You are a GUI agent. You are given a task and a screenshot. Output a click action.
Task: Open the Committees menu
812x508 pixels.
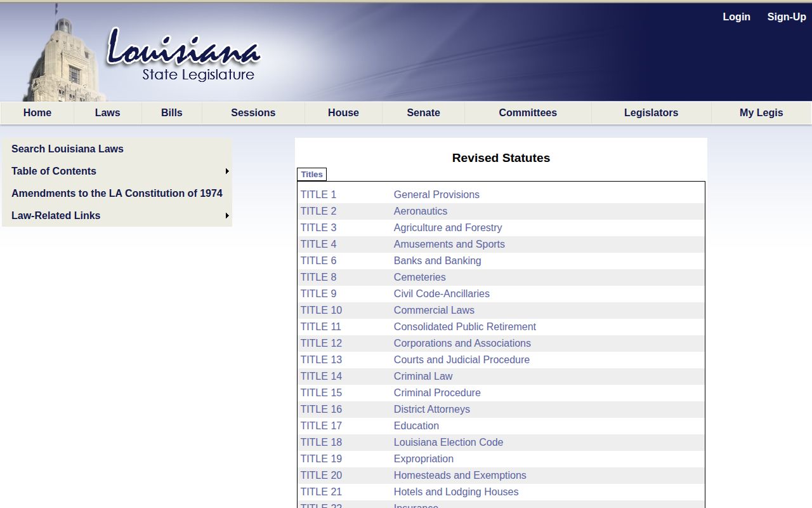pos(528,113)
